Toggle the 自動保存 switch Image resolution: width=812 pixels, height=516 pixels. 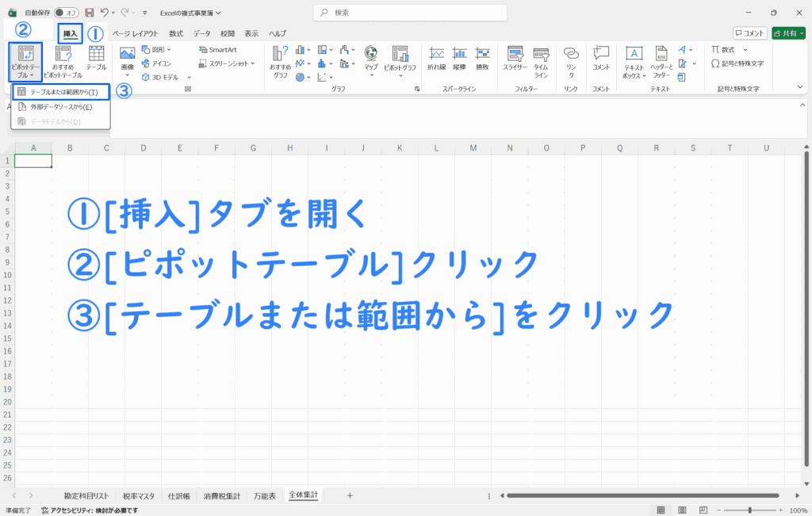(x=67, y=13)
